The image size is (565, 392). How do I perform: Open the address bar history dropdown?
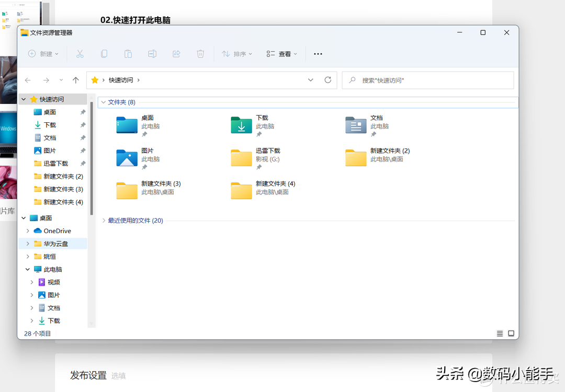tap(311, 80)
